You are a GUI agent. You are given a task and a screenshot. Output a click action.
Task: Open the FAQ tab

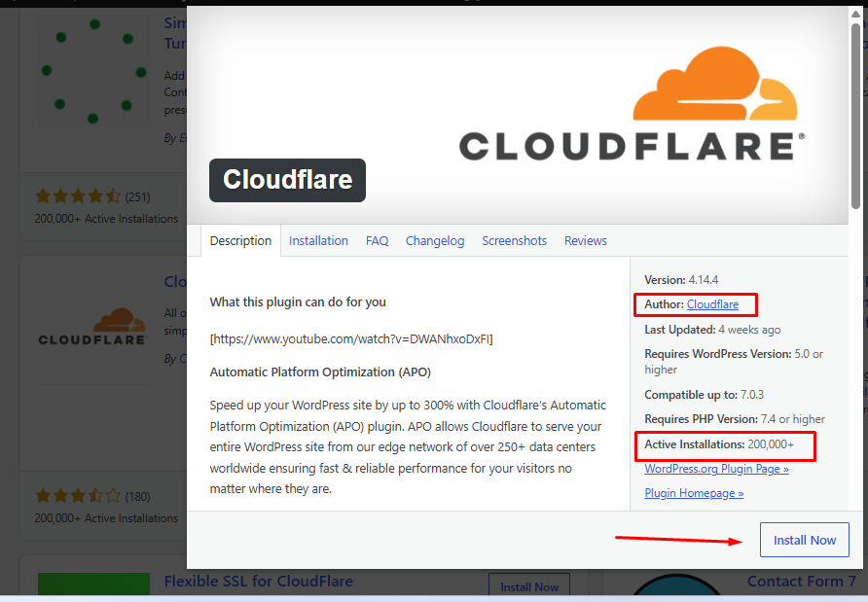point(377,240)
